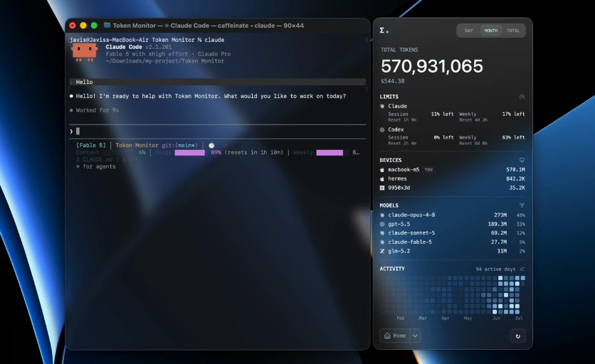Click the glm-5.2 model name
595x364 pixels.
[399, 251]
